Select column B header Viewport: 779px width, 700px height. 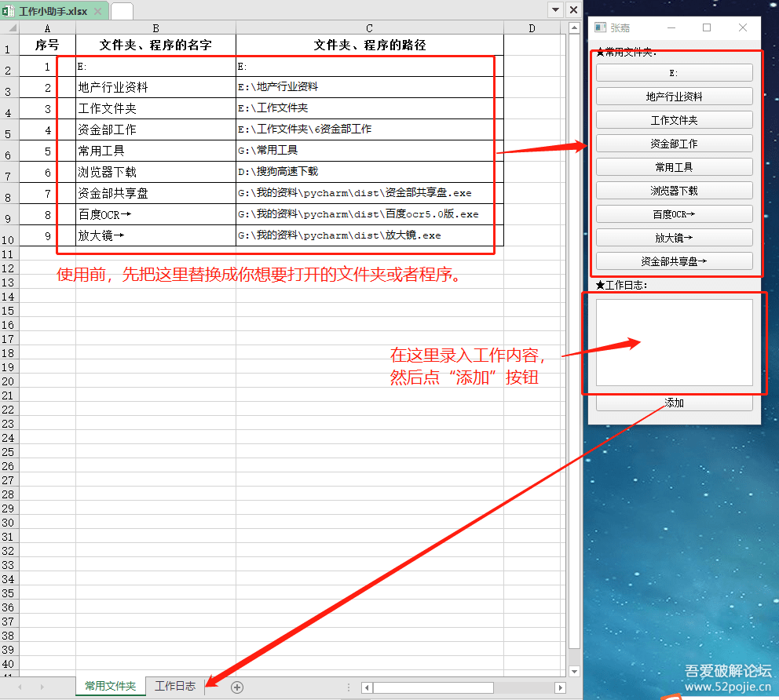tap(155, 27)
